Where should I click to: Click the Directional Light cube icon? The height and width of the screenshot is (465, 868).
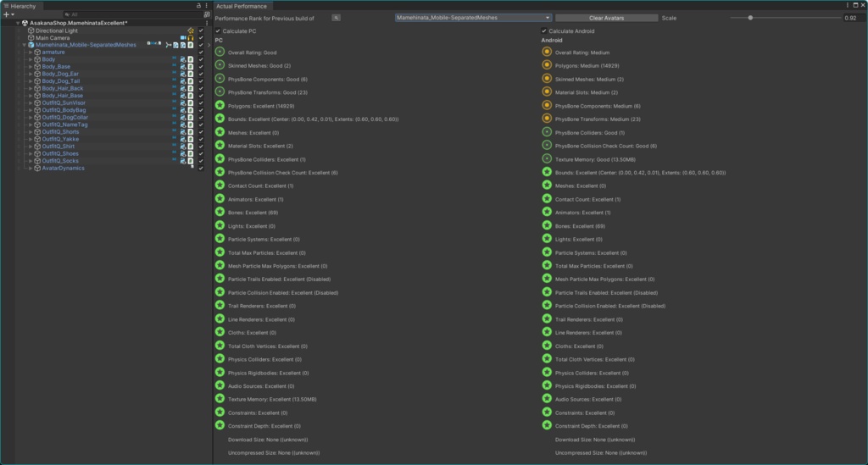[31, 30]
